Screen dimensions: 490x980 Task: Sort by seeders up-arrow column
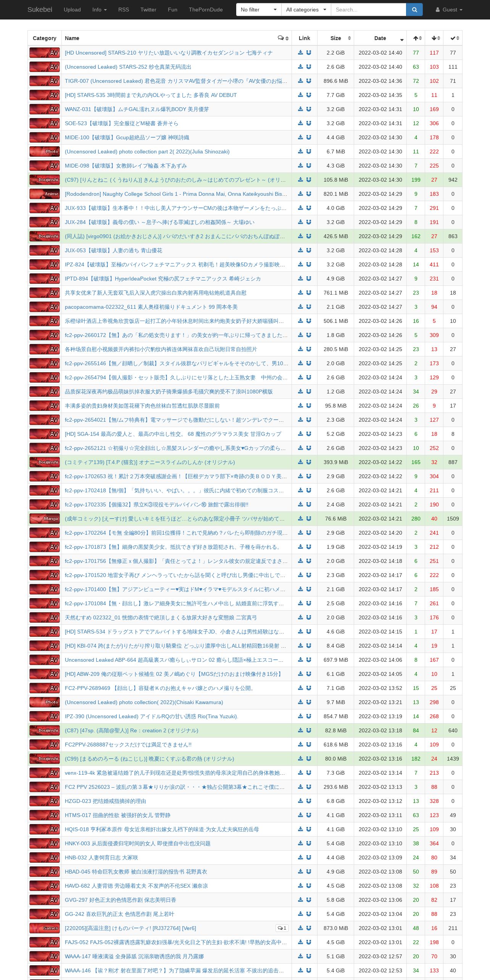416,38
